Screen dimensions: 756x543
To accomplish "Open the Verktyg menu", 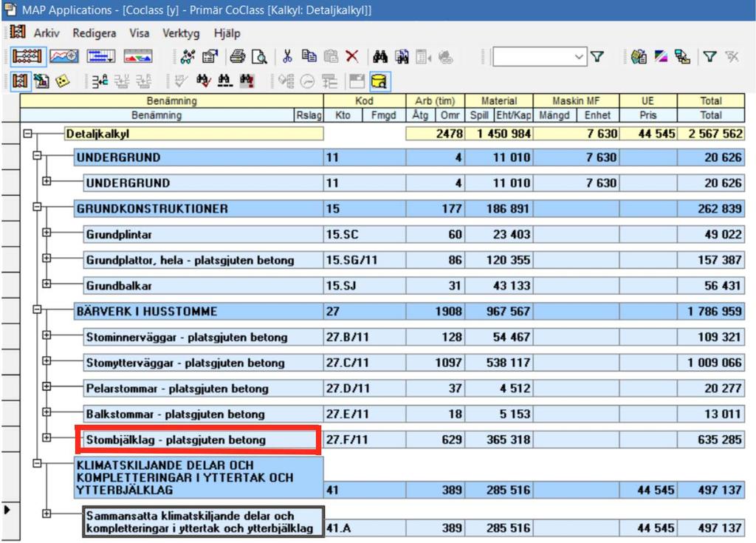I will pos(181,33).
